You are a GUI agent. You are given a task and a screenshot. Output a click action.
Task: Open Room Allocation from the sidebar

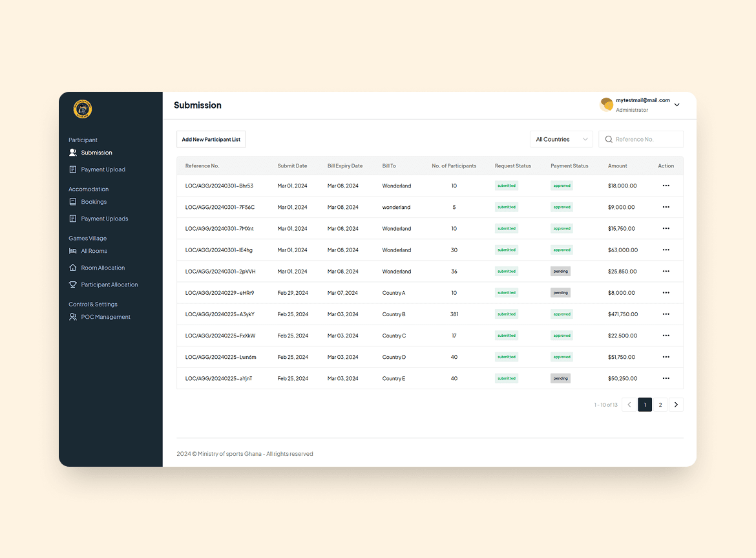click(73, 268)
